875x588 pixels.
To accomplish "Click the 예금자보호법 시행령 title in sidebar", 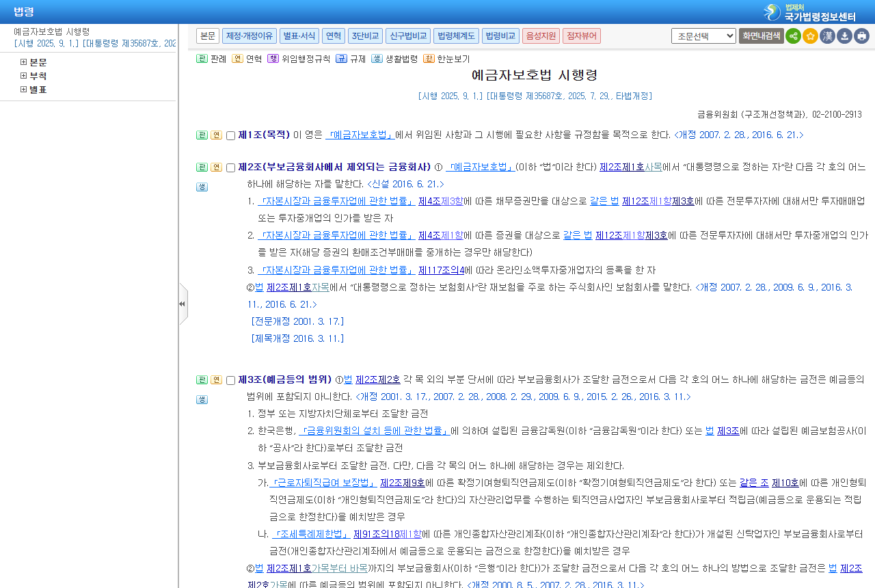I will 51,31.
